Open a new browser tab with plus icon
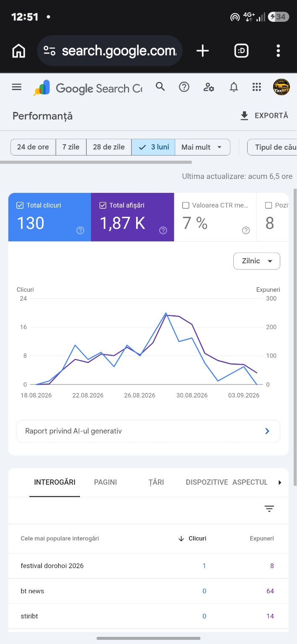The image size is (297, 644). 203,51
